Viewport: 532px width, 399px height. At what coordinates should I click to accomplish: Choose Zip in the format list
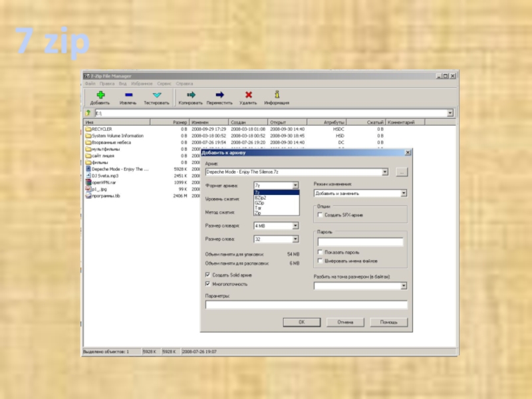(277, 213)
